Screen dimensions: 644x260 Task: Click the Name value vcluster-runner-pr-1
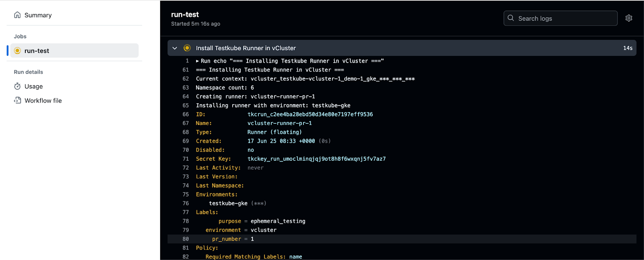[280, 123]
